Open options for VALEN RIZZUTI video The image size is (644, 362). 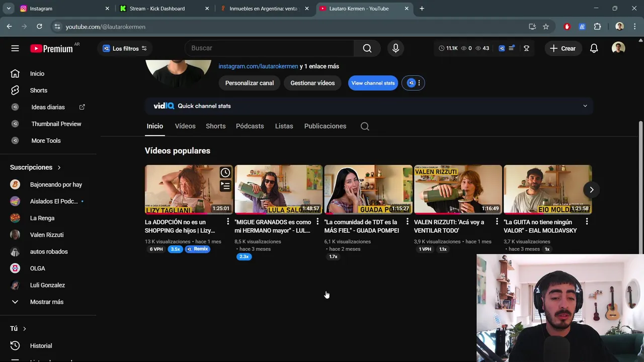coord(497,222)
